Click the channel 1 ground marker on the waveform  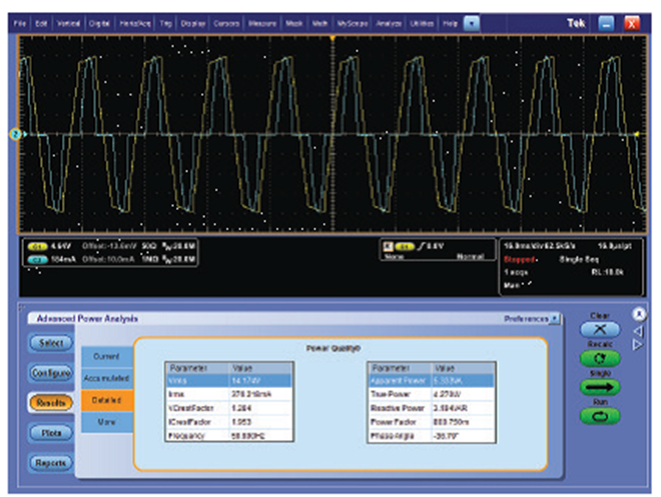click(15, 134)
